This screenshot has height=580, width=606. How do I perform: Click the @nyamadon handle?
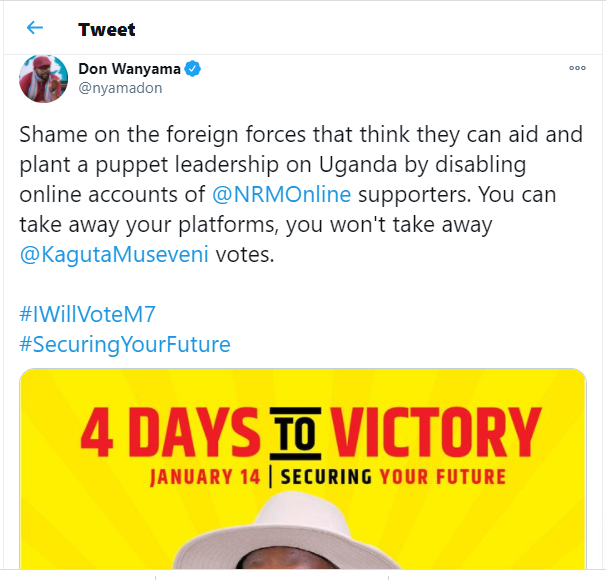[120, 88]
